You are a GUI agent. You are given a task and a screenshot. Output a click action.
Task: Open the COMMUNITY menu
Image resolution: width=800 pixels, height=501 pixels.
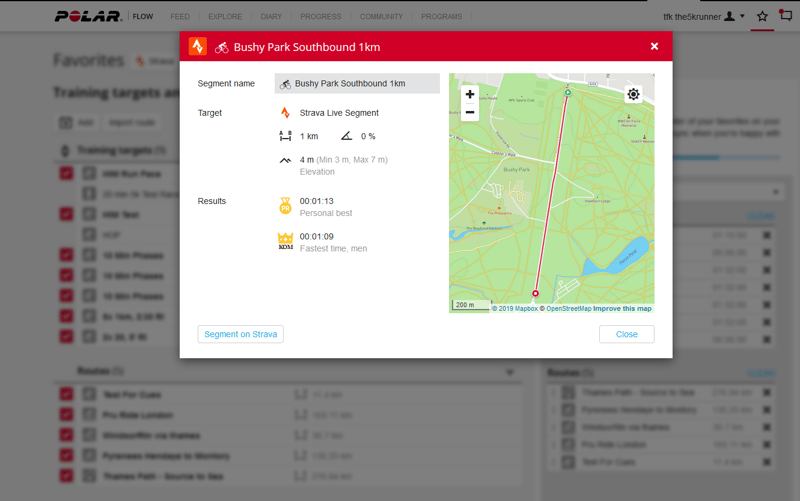tap(381, 17)
